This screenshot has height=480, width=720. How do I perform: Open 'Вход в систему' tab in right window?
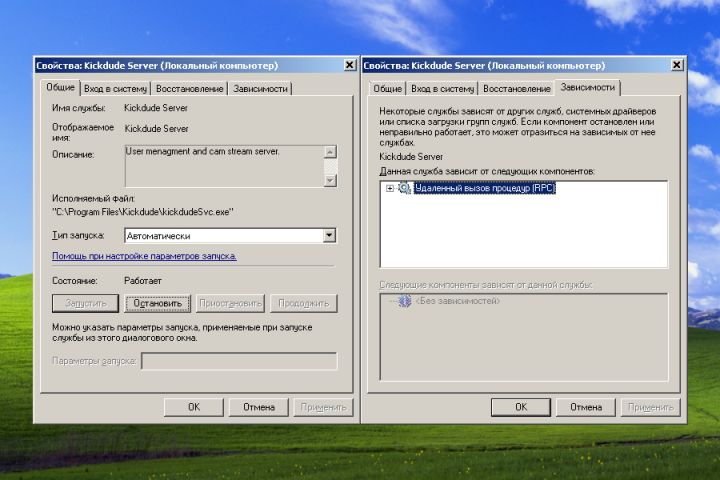pyautogui.click(x=442, y=89)
